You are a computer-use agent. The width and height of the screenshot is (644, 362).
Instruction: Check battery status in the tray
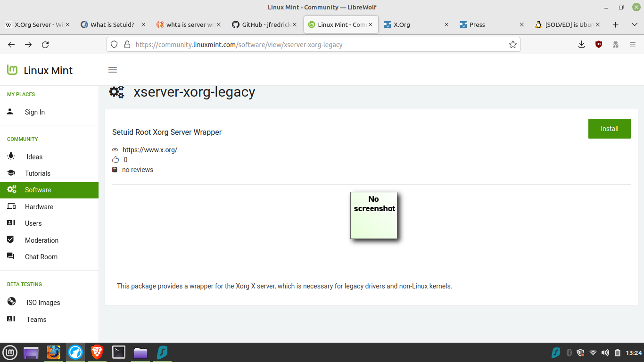coord(618,353)
